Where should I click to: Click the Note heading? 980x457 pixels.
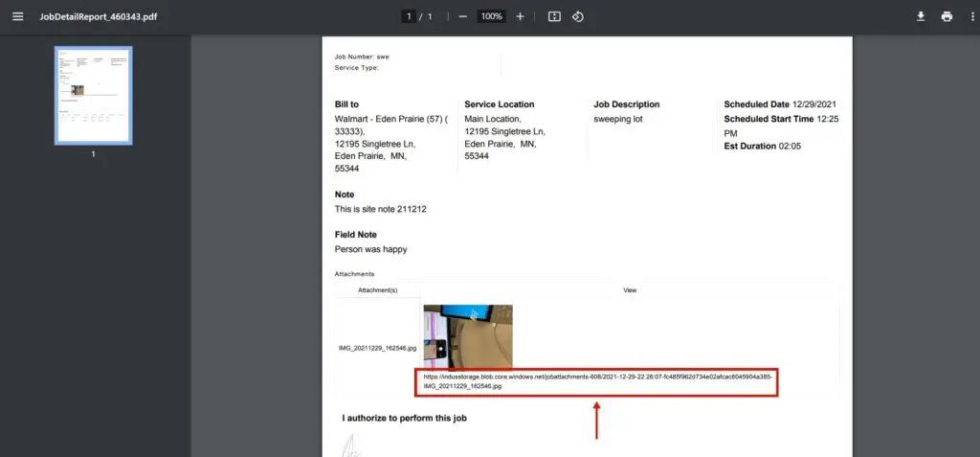[x=345, y=194]
